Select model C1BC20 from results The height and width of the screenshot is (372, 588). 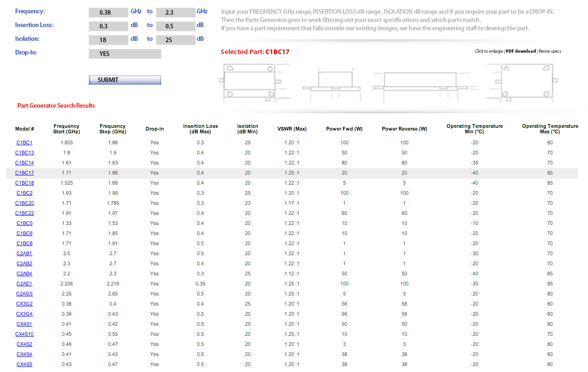pos(24,203)
